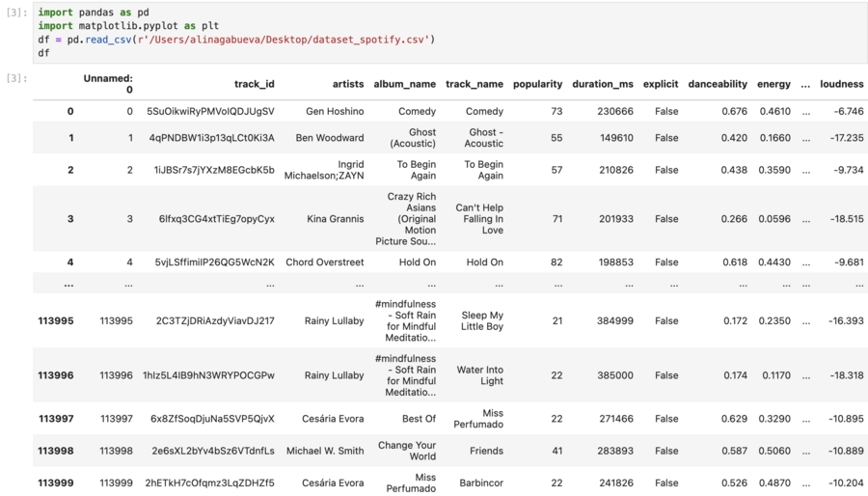Viewport: 868px width, 496px height.
Task: Click the danceability column header
Action: [718, 84]
